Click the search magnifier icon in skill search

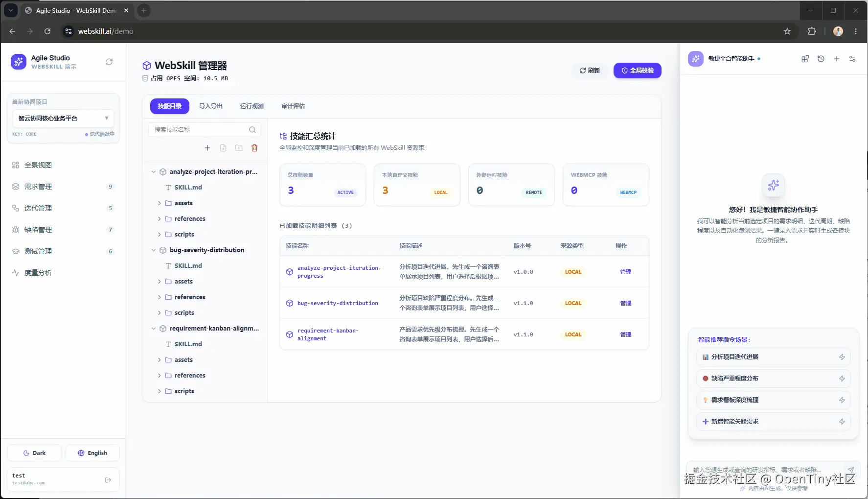pos(252,130)
